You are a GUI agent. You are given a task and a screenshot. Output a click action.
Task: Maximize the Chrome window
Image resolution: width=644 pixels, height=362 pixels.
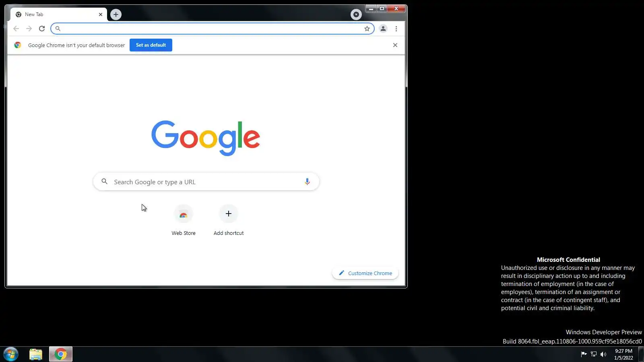382,8
